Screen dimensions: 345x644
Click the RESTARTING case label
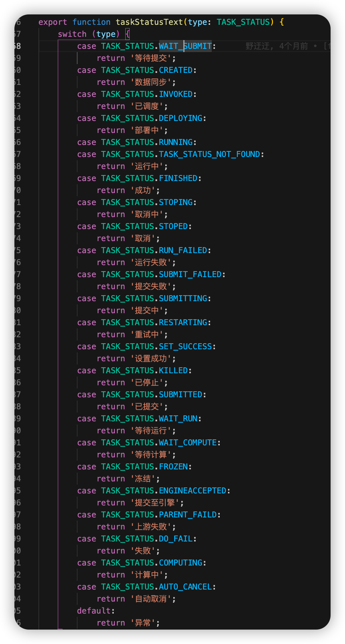183,322
